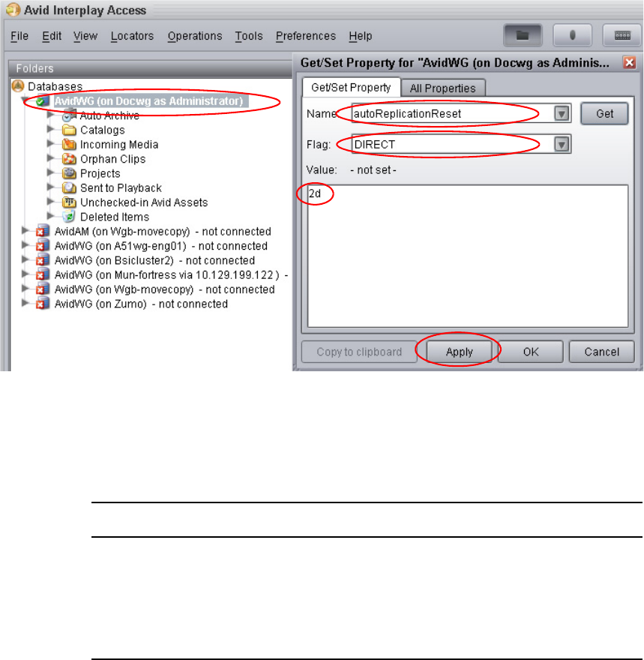The height and width of the screenshot is (660, 644).
Task: Click the AvidWG Mun-fortress disconnected icon
Action: click(x=43, y=274)
